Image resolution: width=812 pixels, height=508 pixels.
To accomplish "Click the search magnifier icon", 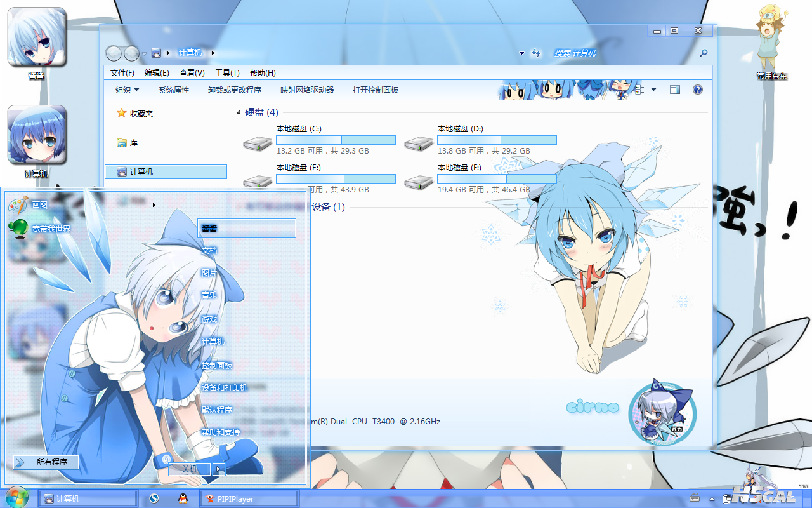I will point(704,53).
